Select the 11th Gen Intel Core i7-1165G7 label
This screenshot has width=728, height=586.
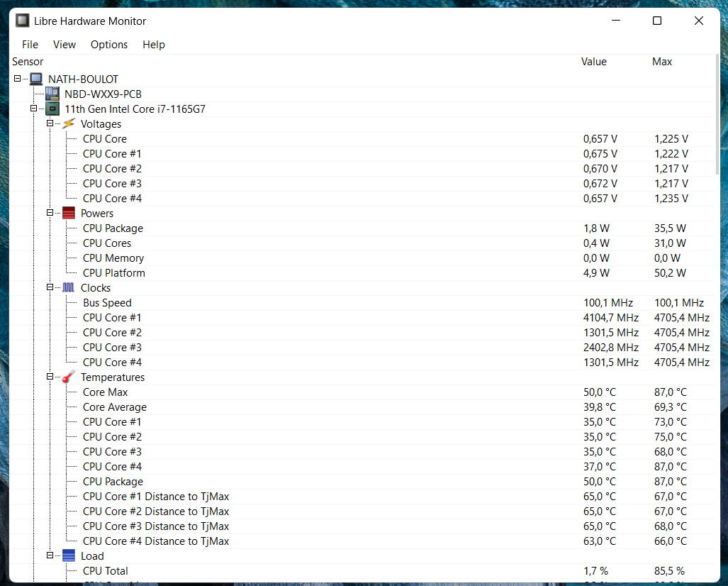135,109
